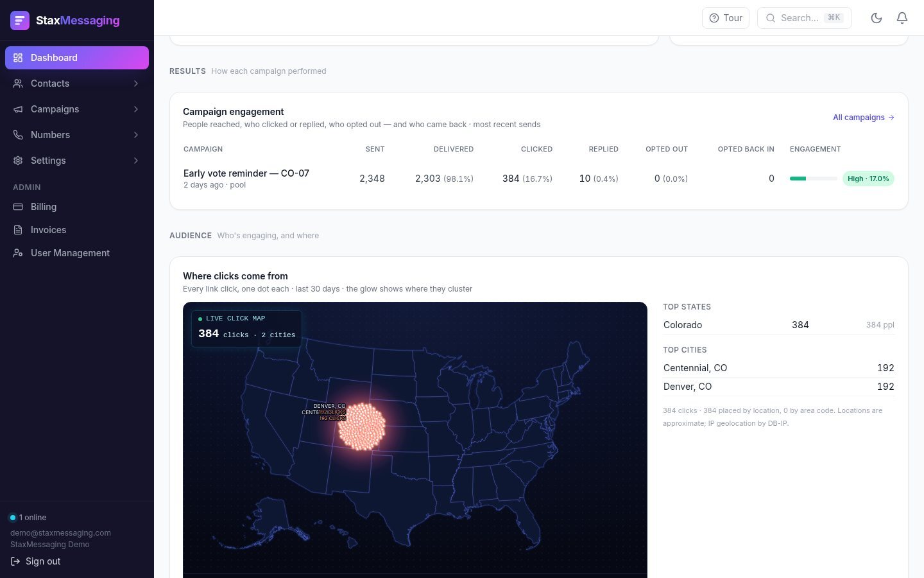Click the Denver click cluster on map
924x578 pixels.
[362, 426]
